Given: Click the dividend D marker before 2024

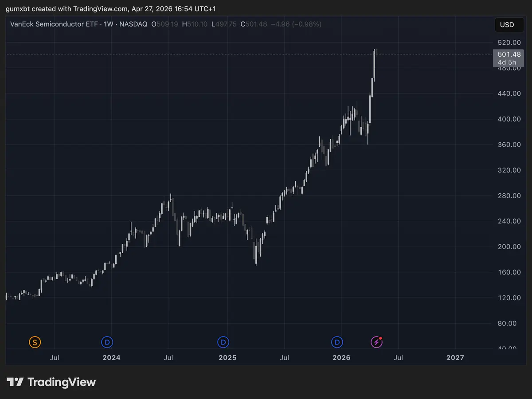Looking at the screenshot, I should coord(107,342).
